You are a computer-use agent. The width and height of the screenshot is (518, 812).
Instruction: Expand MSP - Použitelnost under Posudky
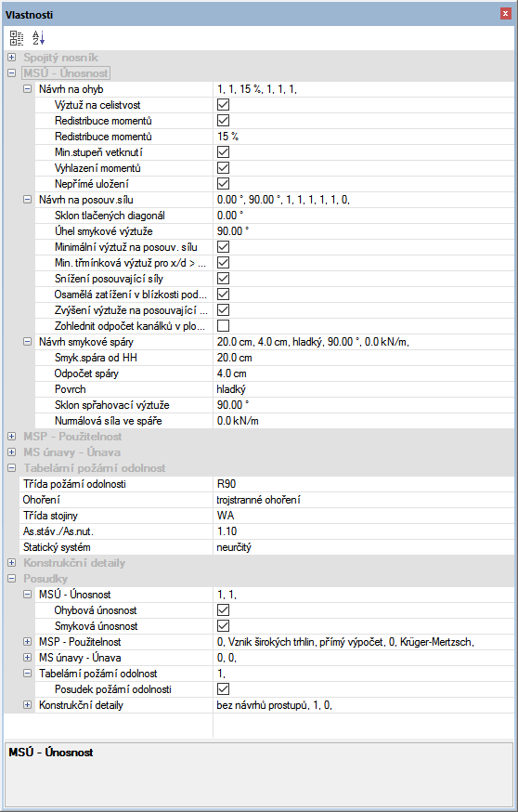[28, 642]
